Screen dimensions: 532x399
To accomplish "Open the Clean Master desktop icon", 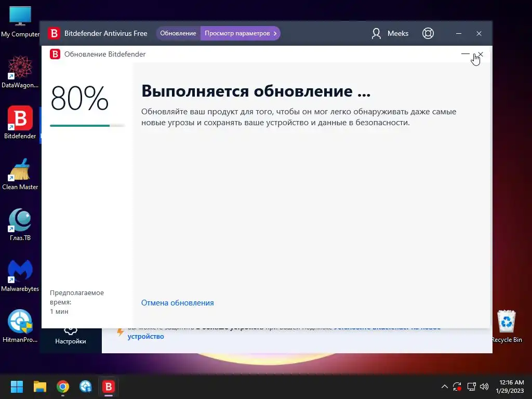I will 20,174.
